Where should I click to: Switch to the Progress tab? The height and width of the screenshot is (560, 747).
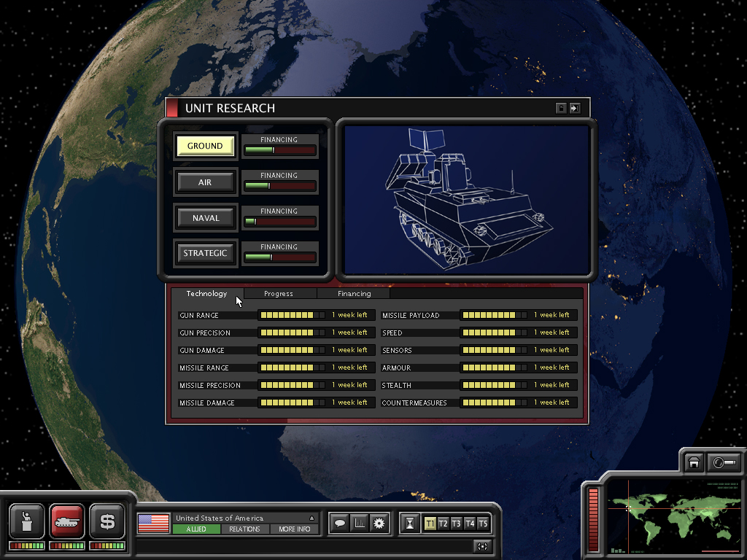pyautogui.click(x=279, y=294)
